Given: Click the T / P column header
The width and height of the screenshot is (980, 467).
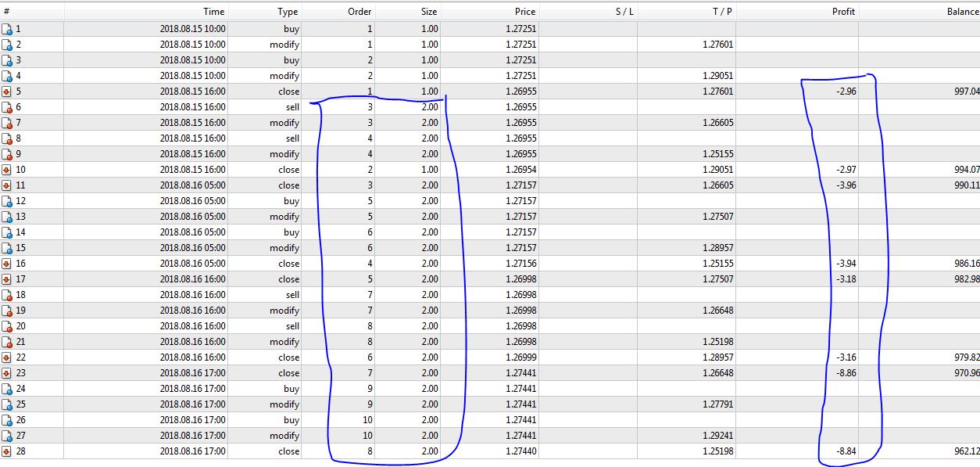Looking at the screenshot, I should point(721,12).
